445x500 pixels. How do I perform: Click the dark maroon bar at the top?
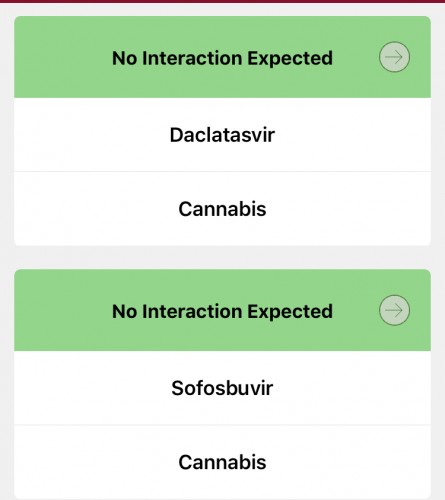222,1
